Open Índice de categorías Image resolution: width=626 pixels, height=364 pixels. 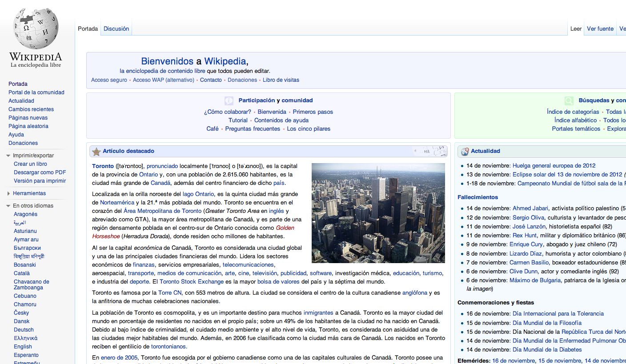pyautogui.click(x=573, y=112)
